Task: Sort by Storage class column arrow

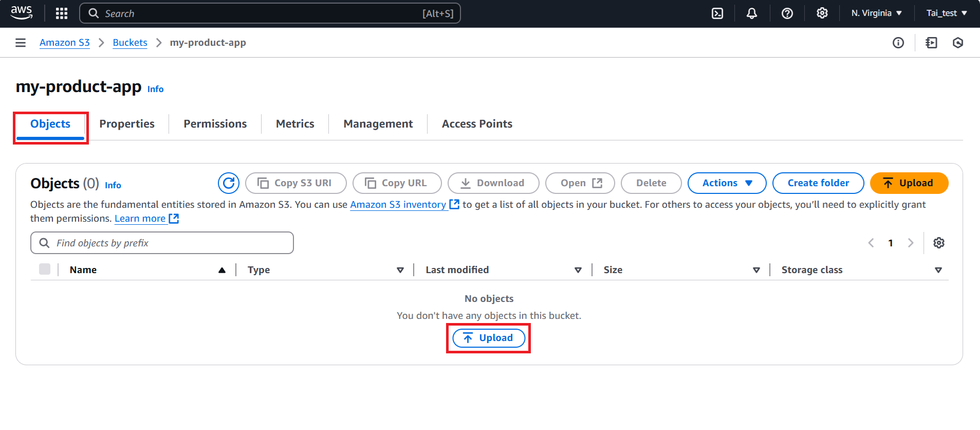Action: point(938,270)
